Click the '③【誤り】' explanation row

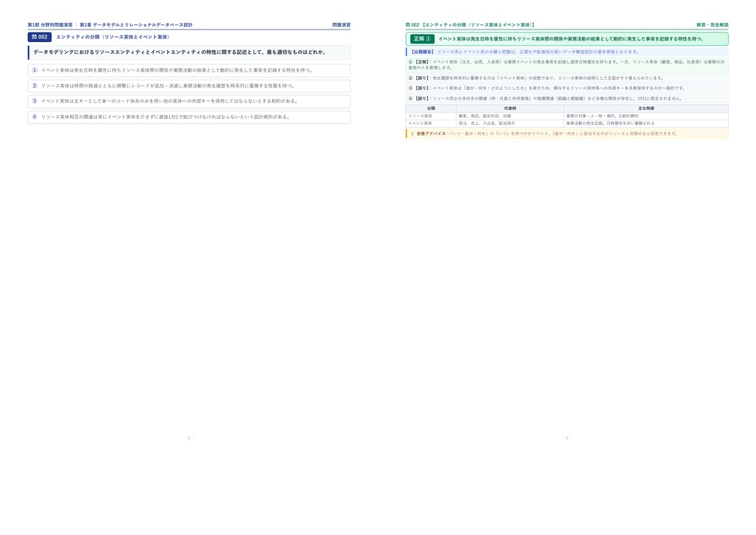[x=567, y=88]
